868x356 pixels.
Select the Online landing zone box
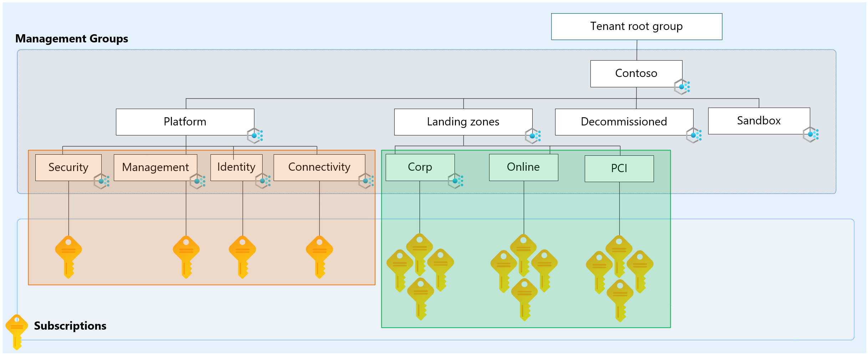click(x=523, y=167)
